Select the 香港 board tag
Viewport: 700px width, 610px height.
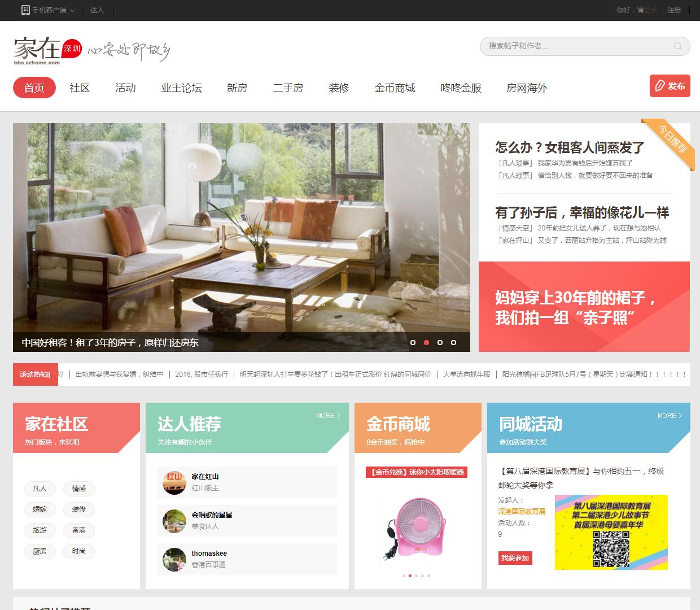(x=79, y=530)
